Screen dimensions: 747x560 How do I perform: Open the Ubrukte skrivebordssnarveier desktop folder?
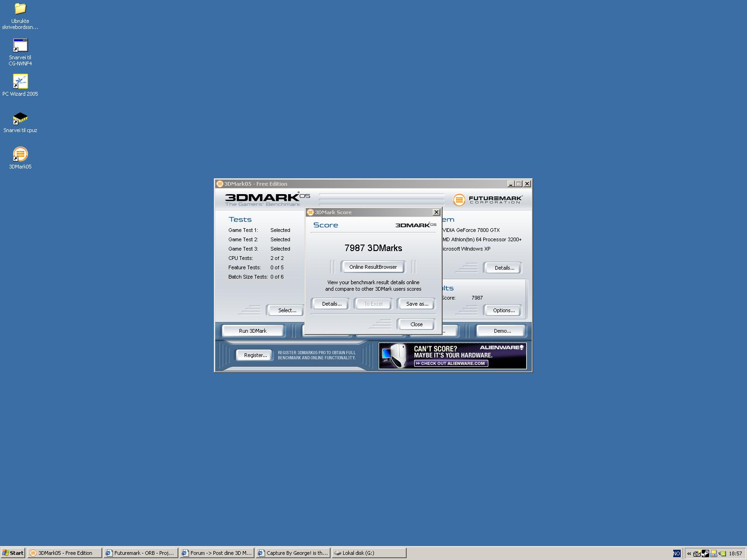[x=20, y=16]
